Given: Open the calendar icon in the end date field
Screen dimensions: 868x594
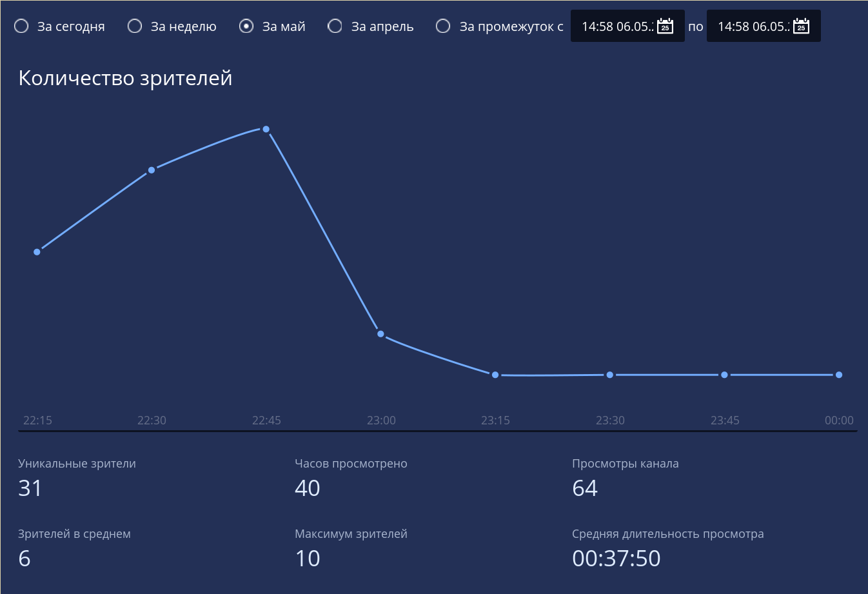Looking at the screenshot, I should click(801, 26).
